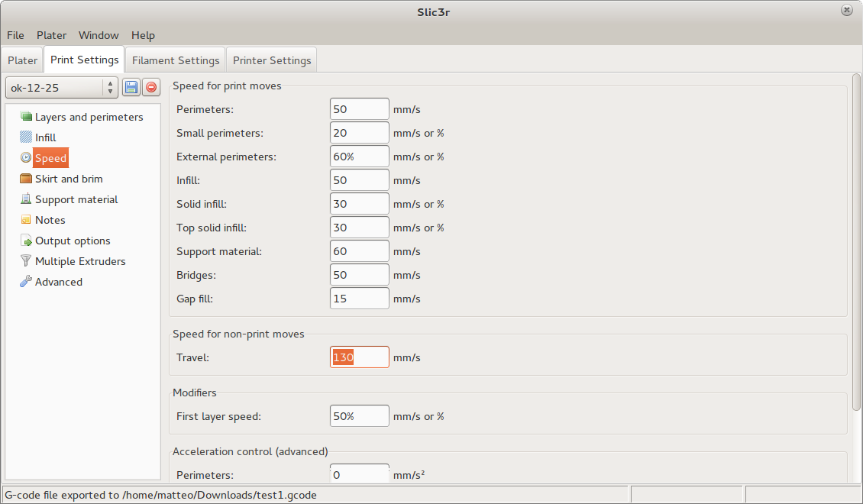The width and height of the screenshot is (863, 504).
Task: Click the 'Top solid infill:' label
Action: 212,228
